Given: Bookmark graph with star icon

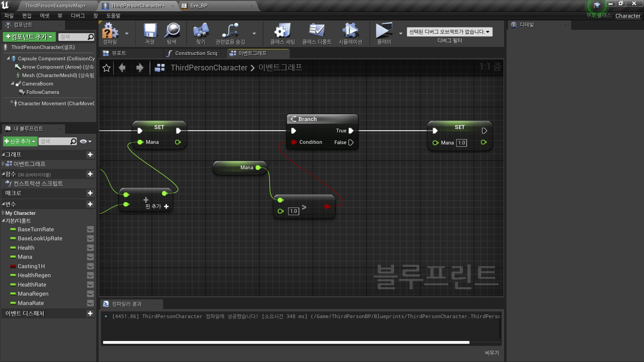Looking at the screenshot, I should click(107, 68).
